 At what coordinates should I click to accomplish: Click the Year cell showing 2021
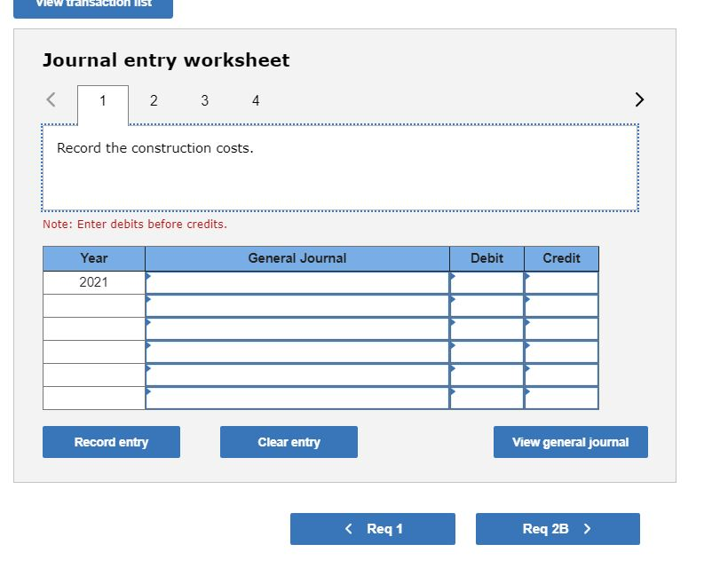tap(93, 281)
